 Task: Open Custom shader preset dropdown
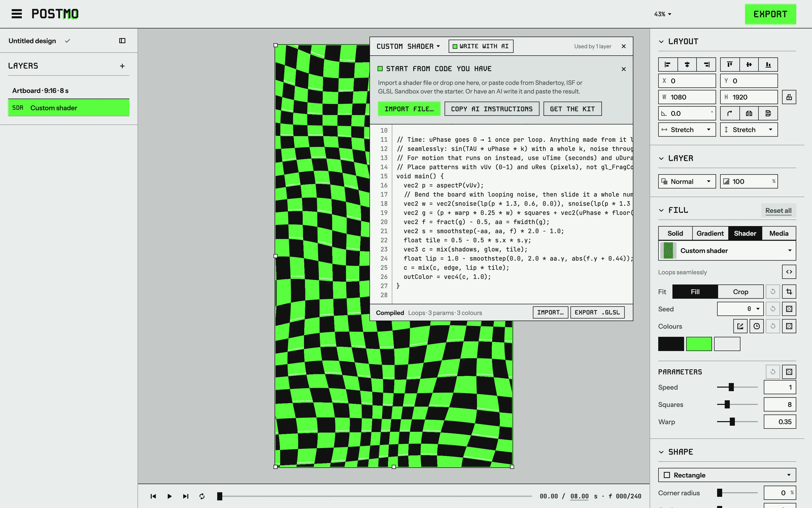pyautogui.click(x=727, y=251)
